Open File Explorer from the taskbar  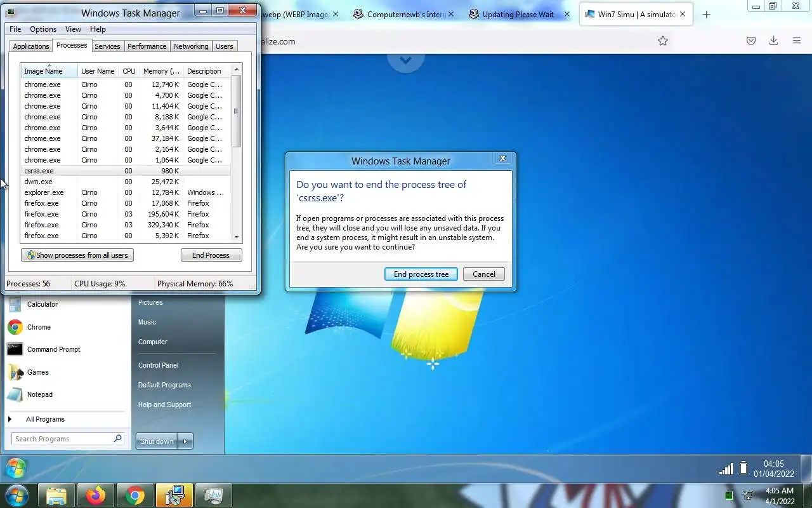[56, 495]
